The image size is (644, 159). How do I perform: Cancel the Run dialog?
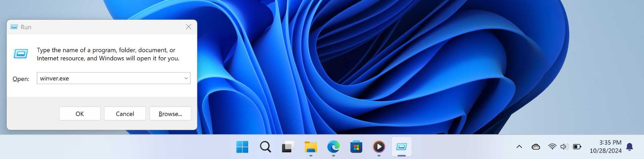tap(125, 114)
